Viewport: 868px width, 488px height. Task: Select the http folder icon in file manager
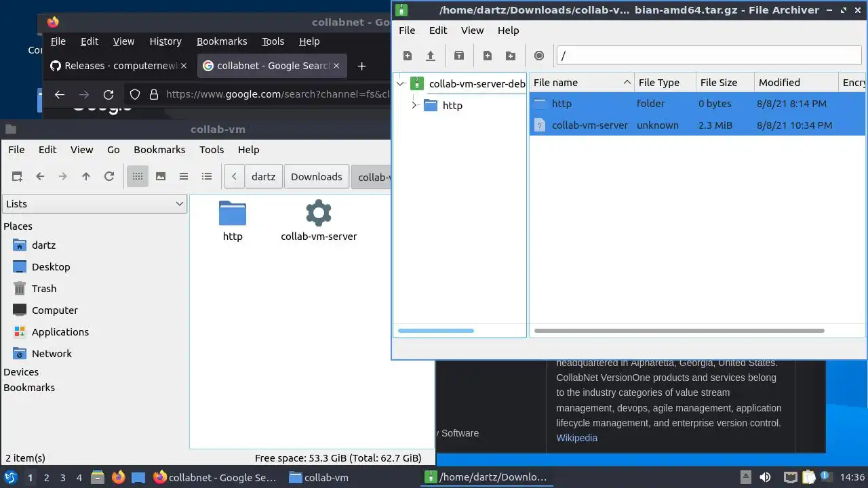[x=233, y=213]
